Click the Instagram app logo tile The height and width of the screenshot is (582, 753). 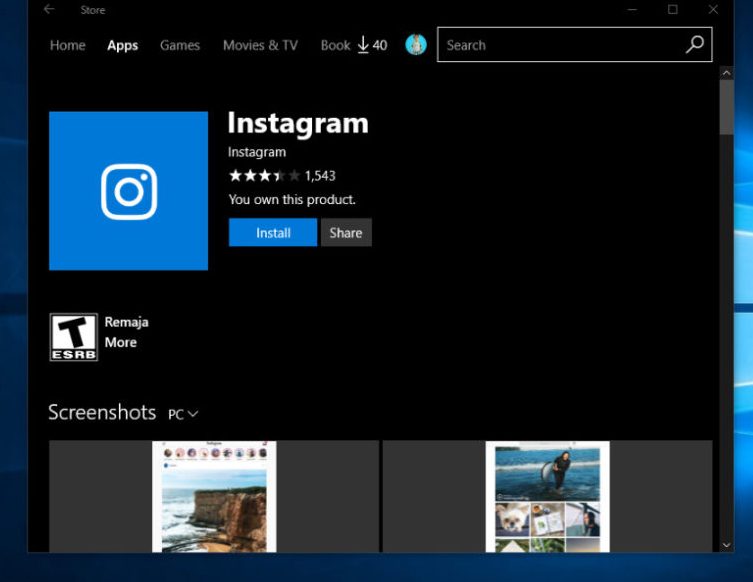pyautogui.click(x=129, y=191)
